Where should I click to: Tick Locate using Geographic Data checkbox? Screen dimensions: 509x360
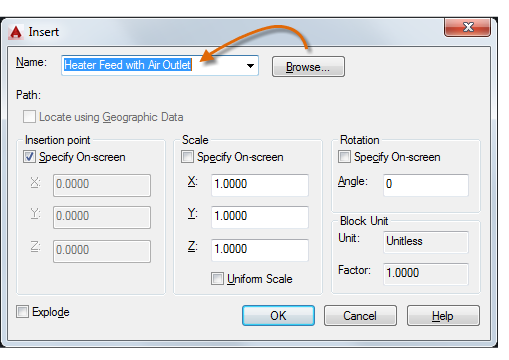click(x=29, y=117)
